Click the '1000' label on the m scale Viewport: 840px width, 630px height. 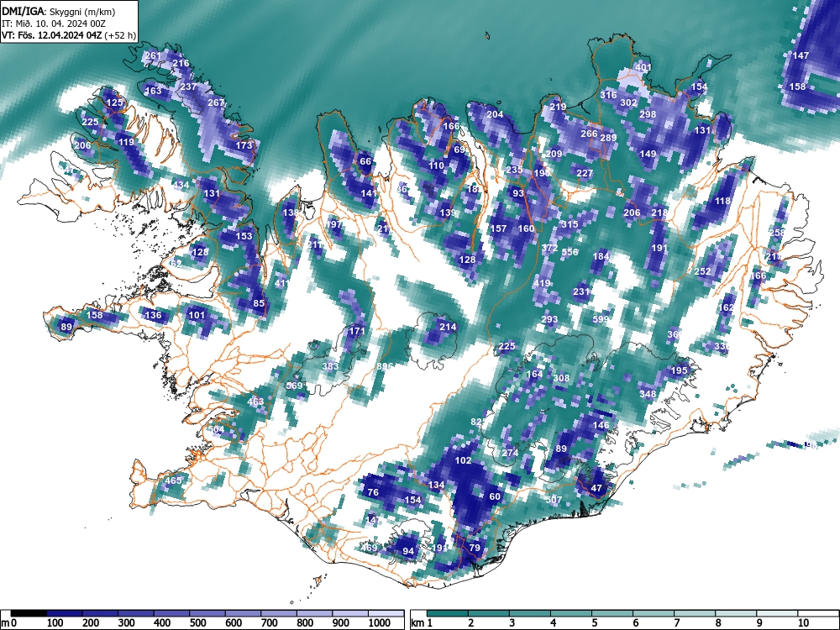point(380,623)
